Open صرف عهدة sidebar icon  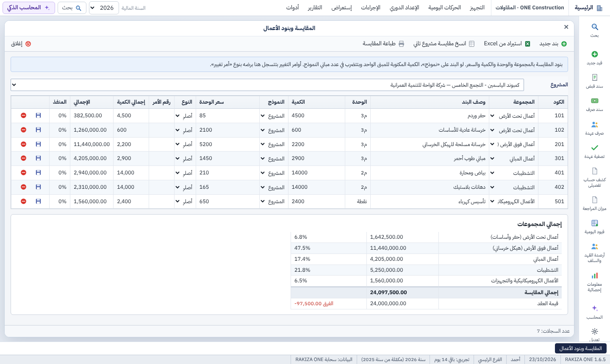tap(595, 124)
